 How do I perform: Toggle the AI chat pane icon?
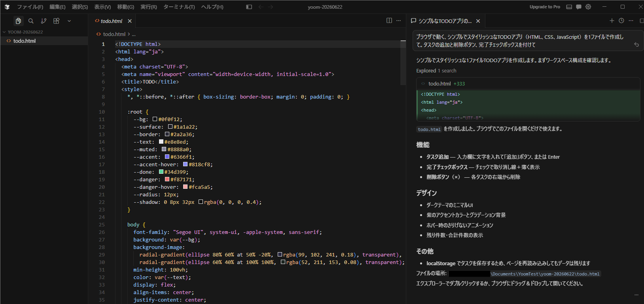click(579, 7)
